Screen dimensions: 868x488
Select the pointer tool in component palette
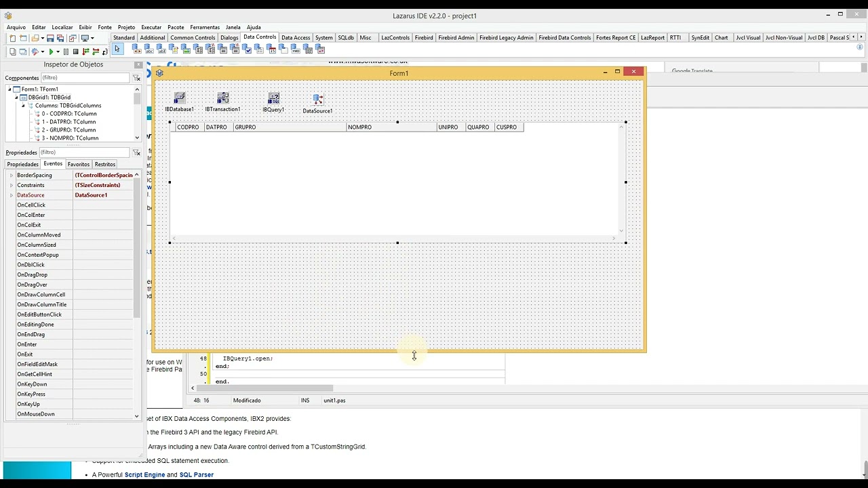[x=117, y=49]
